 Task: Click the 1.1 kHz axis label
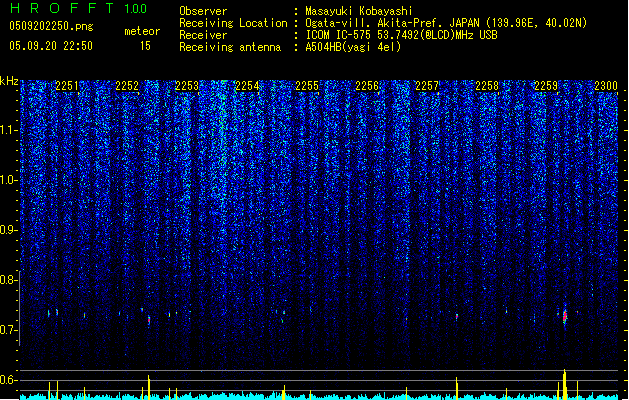[x=8, y=130]
